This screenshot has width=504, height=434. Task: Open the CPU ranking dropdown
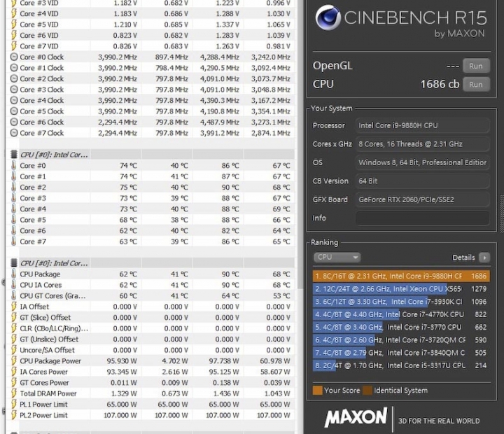(x=337, y=257)
